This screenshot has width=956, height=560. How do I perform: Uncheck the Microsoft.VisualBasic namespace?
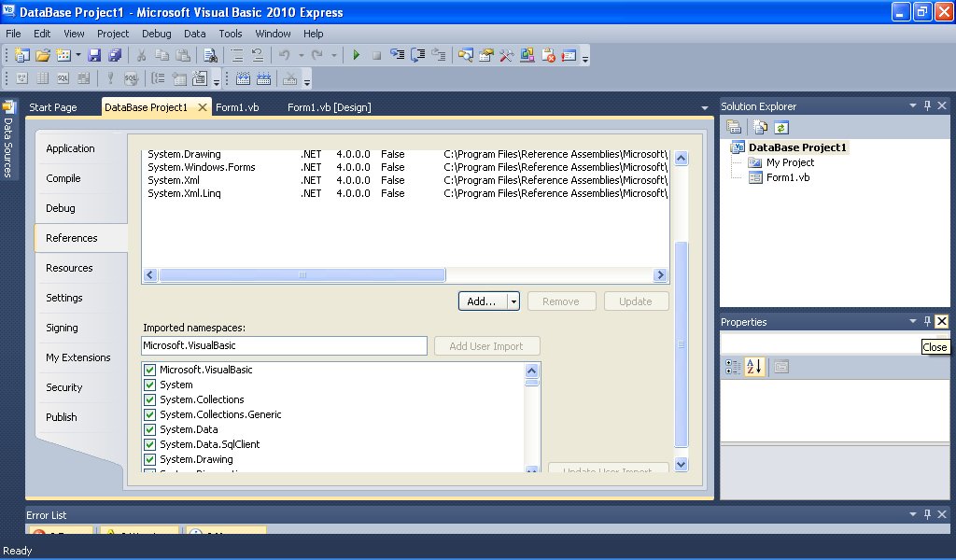[150, 370]
